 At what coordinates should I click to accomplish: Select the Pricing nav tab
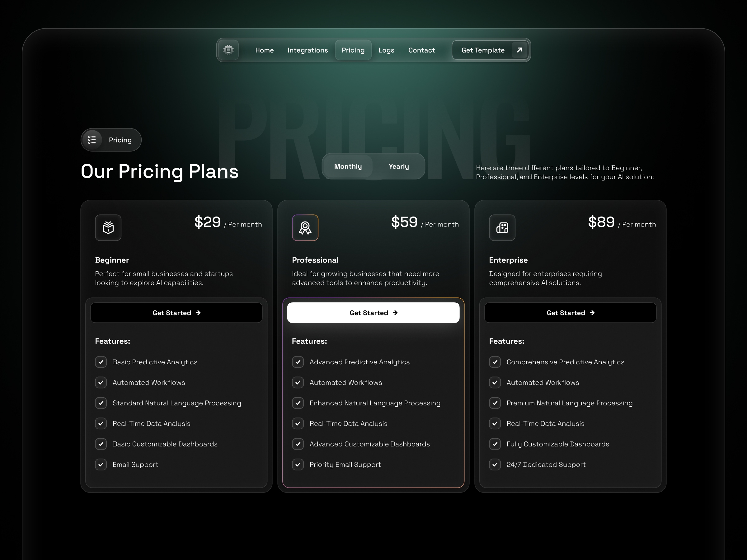coord(353,50)
